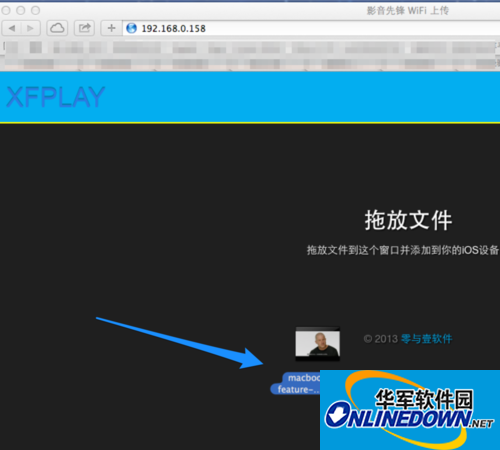This screenshot has width=500, height=450.
Task: Go back with the Safari back arrow
Action: pos(12,28)
